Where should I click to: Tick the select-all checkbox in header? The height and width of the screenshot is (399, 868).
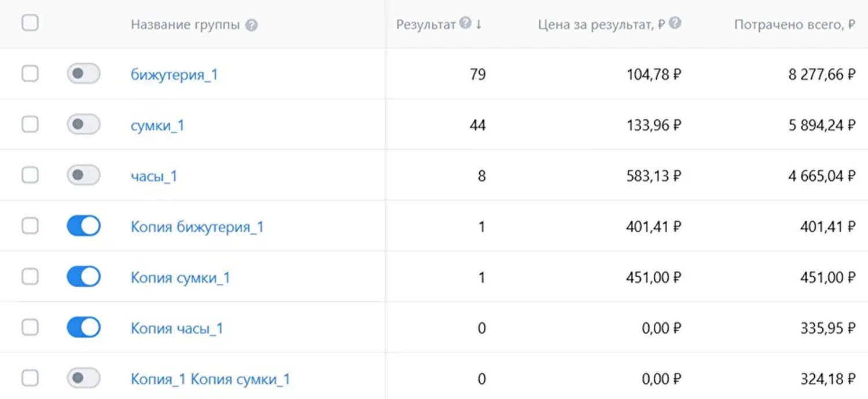click(x=30, y=23)
